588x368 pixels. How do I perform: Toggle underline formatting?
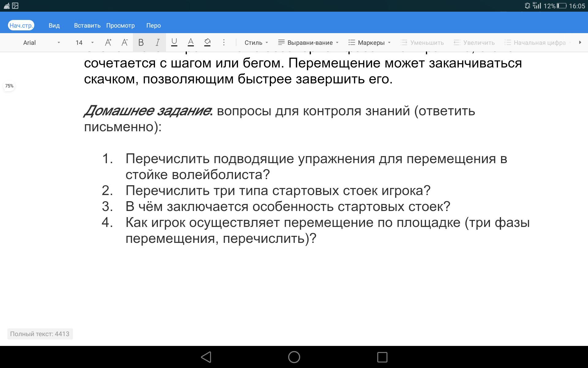click(x=174, y=42)
